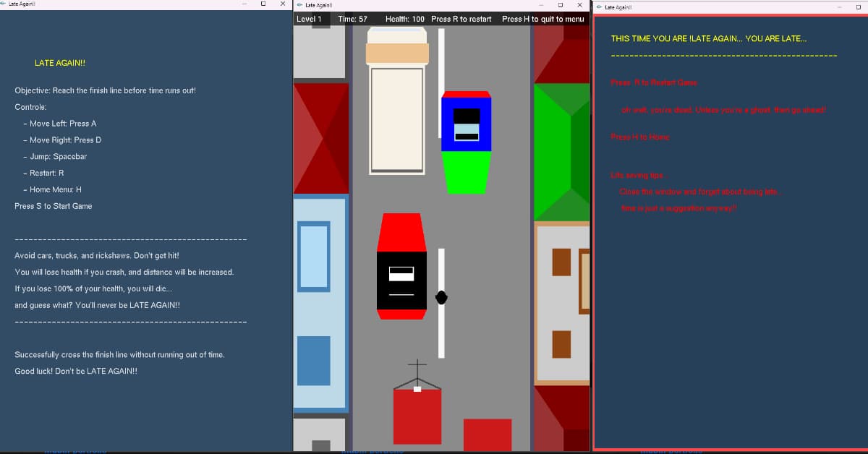Click the 'You will lose health if you crash' line
The image size is (868, 454).
point(124,273)
